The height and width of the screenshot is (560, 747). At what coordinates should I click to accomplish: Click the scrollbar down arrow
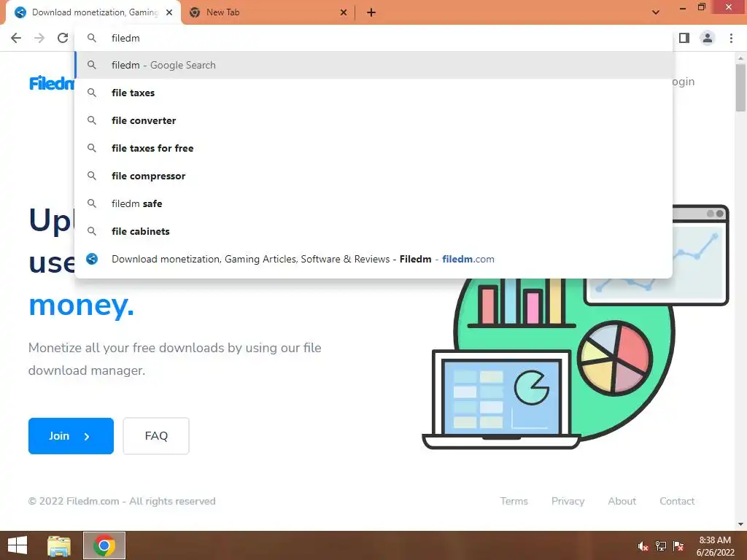[740, 524]
